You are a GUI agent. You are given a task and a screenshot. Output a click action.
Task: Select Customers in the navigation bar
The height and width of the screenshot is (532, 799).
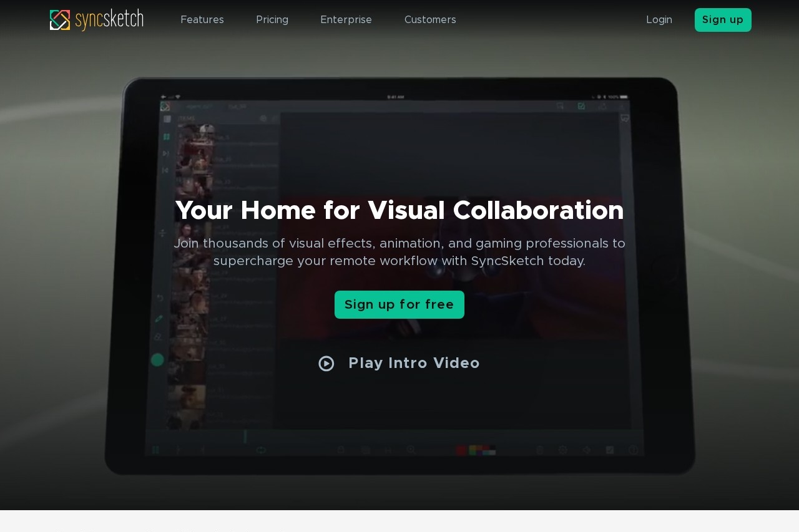pos(430,20)
